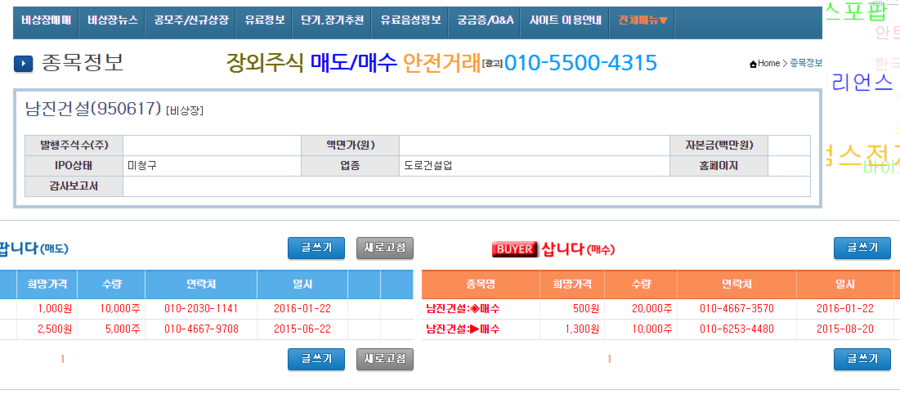Click the upper 글쓰기 button in buy section
900x394 pixels.
click(862, 248)
